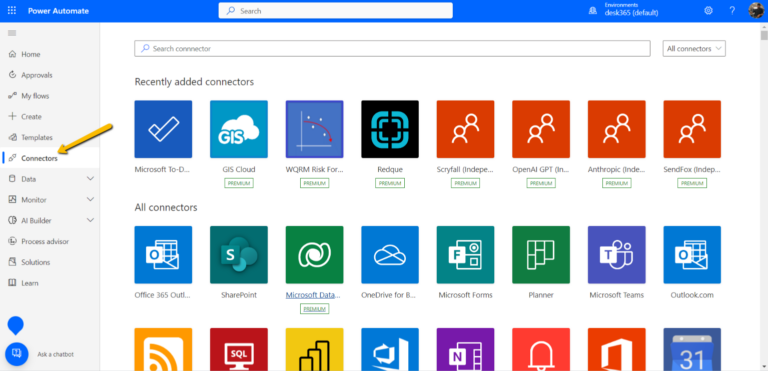768x371 pixels.
Task: Expand the Data menu chevron
Action: pos(91,179)
